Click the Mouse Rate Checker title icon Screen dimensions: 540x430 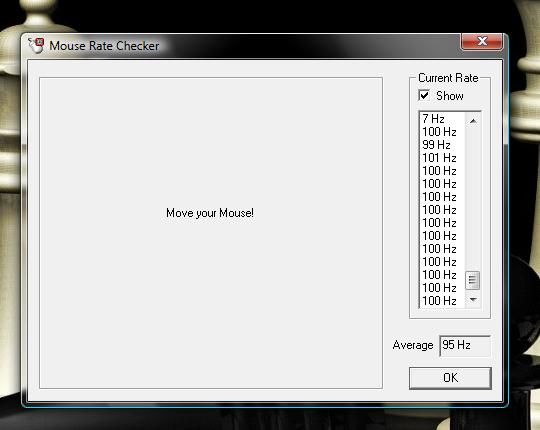(x=36, y=45)
